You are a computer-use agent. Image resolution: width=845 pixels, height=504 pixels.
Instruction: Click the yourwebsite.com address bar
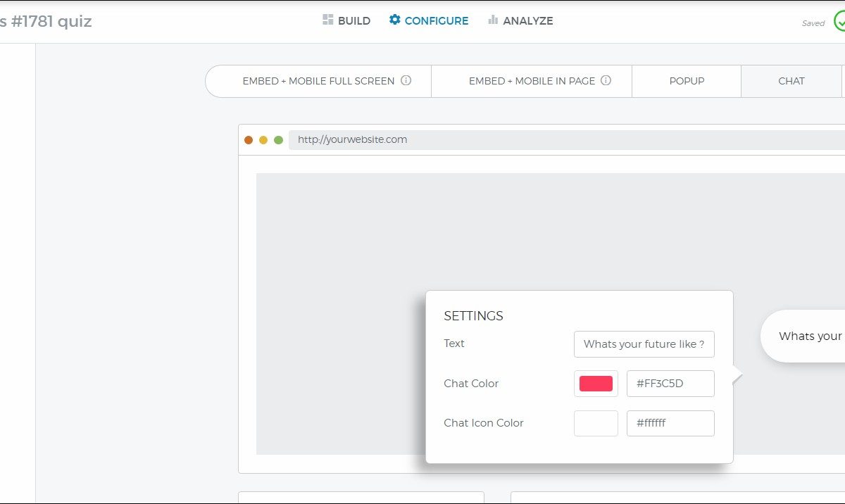pos(563,140)
